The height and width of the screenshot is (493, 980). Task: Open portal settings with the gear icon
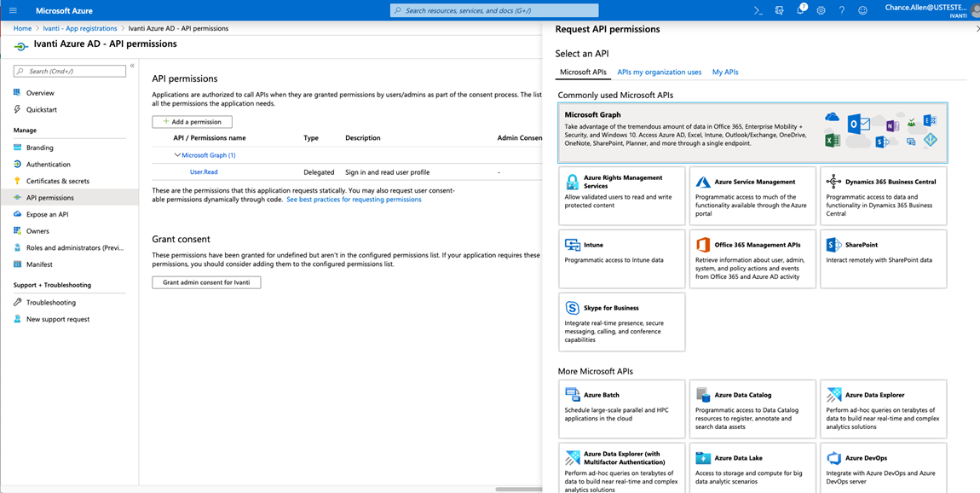coord(820,11)
